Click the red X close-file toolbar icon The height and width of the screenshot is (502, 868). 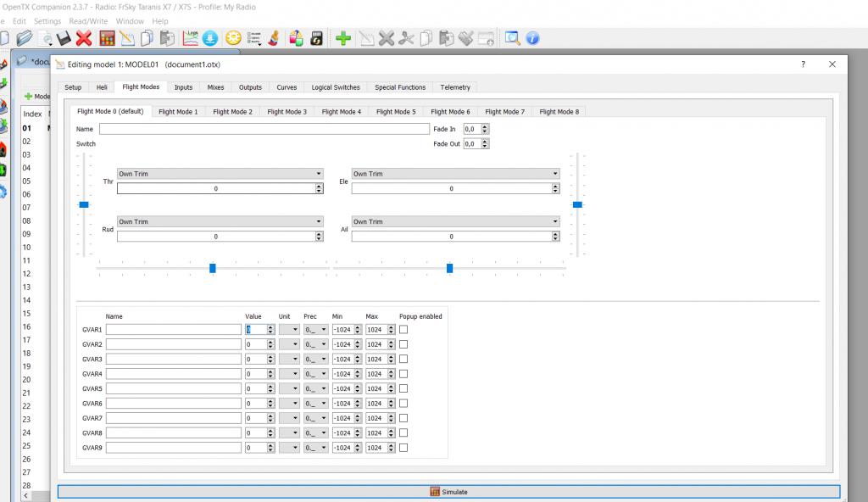84,38
